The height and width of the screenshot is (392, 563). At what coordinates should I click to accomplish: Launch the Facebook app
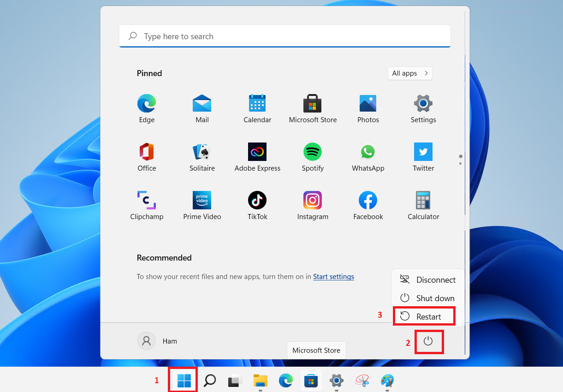[368, 206]
